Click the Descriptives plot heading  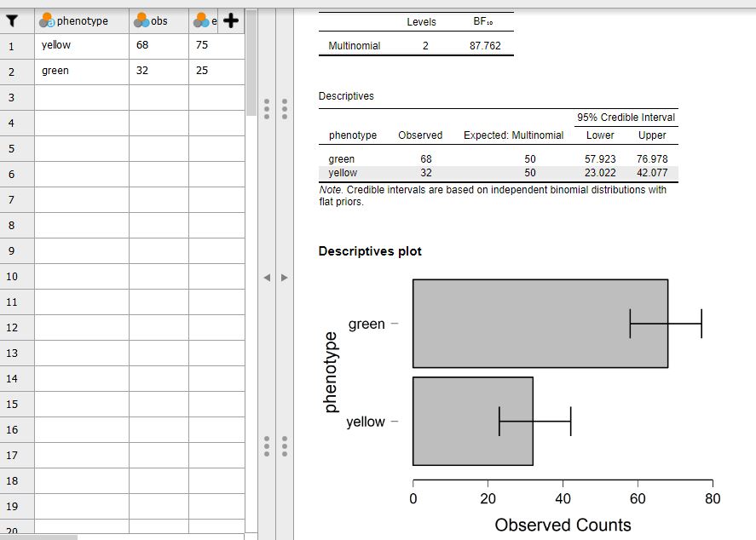pyautogui.click(x=370, y=251)
